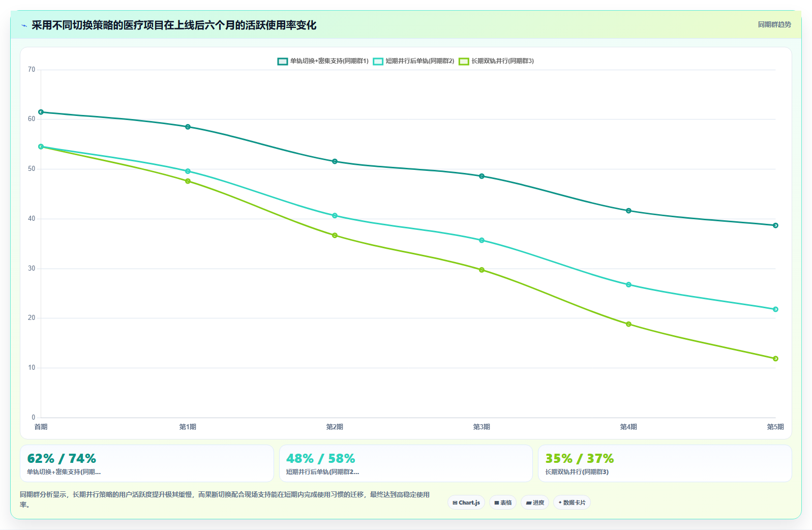The height and width of the screenshot is (530, 812).
Task: Click the dark teal data point at 第1期
Action: pyautogui.click(x=188, y=127)
